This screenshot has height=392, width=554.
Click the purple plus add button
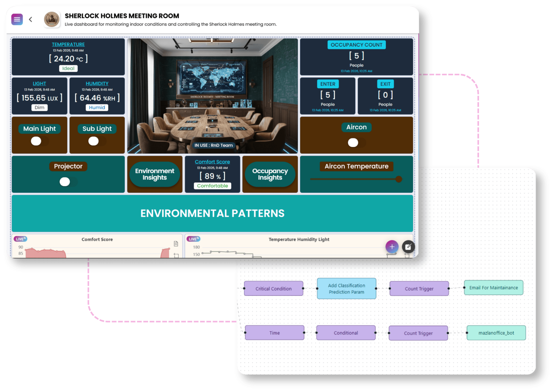(392, 247)
